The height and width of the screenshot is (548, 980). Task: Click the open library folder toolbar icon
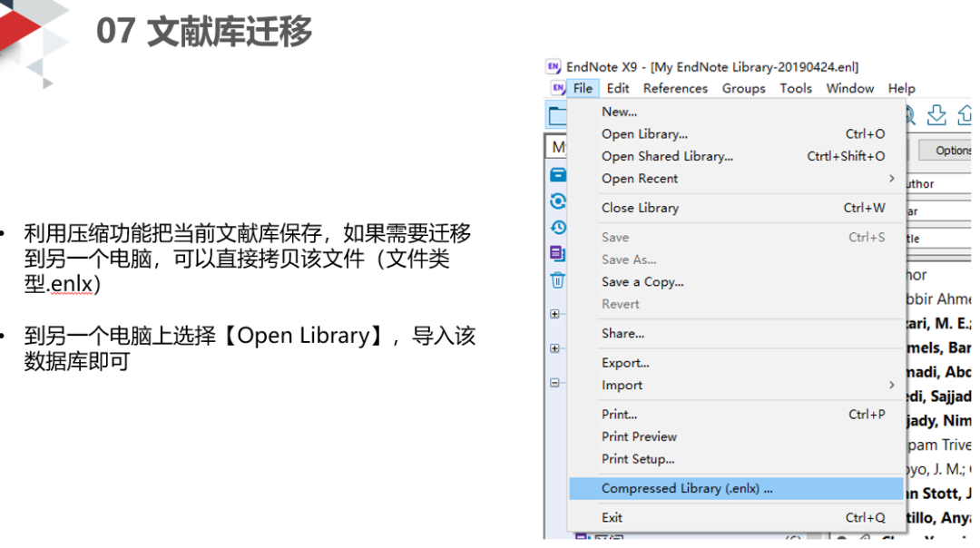pyautogui.click(x=557, y=116)
